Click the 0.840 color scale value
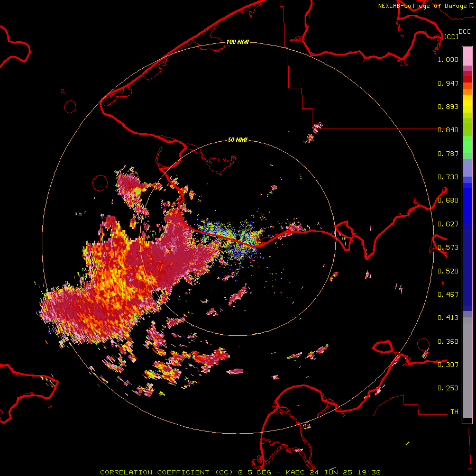Screen dimensions: 476x476 pos(448,130)
